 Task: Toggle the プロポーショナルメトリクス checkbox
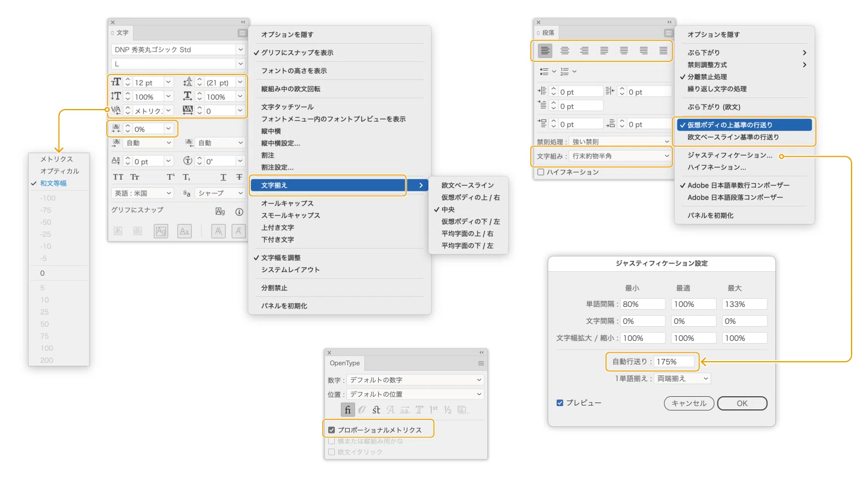(x=332, y=430)
